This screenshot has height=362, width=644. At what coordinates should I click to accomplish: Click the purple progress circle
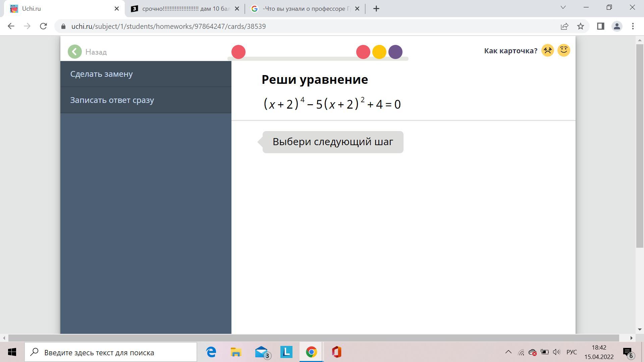click(395, 52)
